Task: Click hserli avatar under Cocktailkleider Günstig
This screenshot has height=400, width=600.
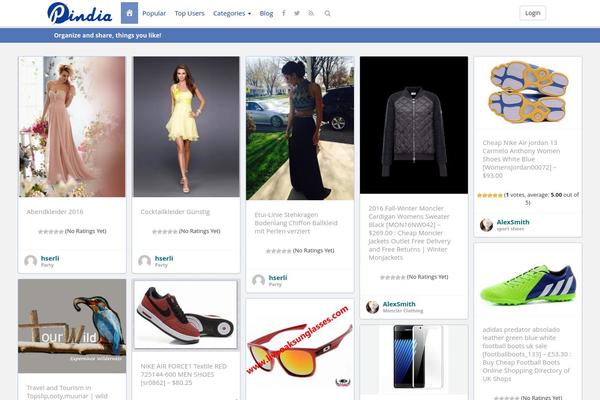Action: coord(145,261)
